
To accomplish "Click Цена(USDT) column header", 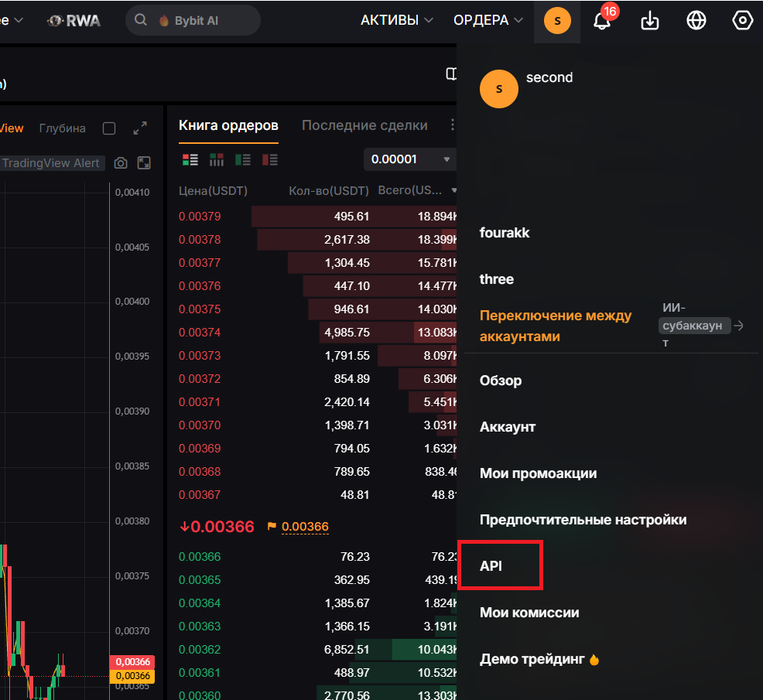I will (213, 191).
